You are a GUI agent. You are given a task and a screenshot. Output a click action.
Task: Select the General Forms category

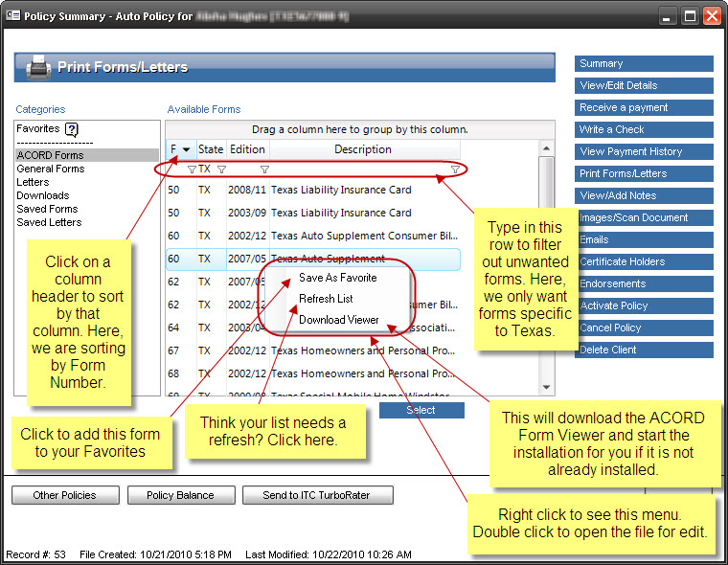(51, 169)
